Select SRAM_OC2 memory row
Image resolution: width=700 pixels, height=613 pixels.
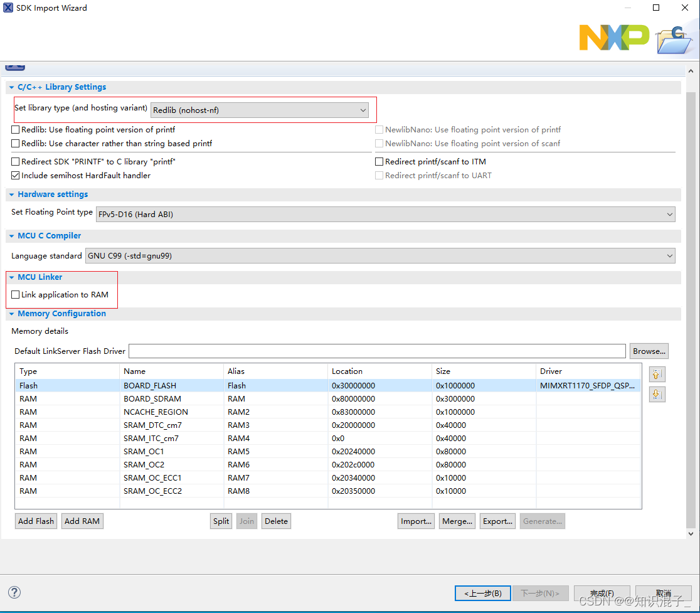click(328, 464)
